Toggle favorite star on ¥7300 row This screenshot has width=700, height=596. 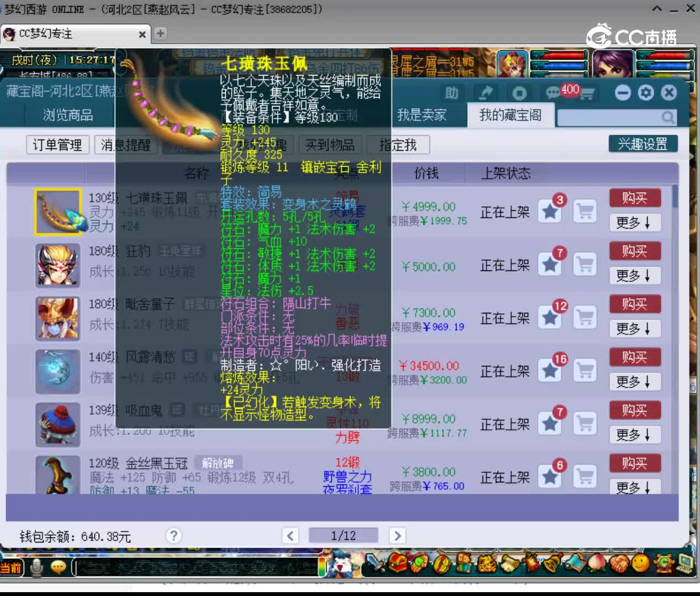pos(550,317)
